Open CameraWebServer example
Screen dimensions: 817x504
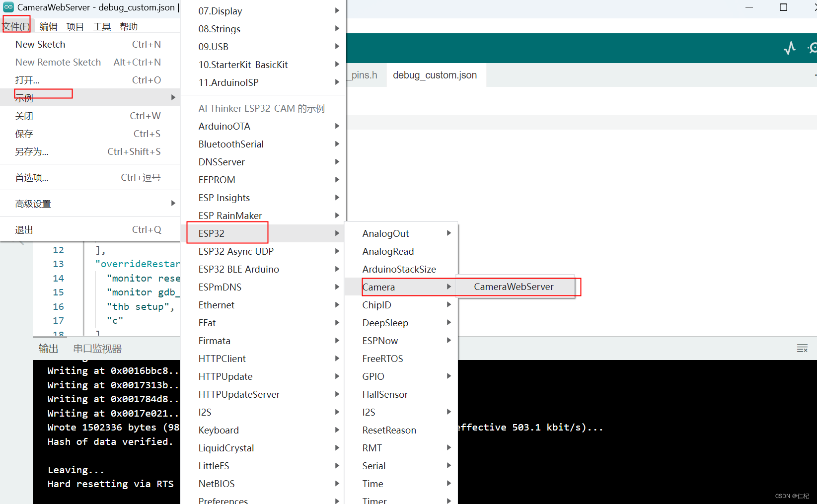tap(516, 287)
